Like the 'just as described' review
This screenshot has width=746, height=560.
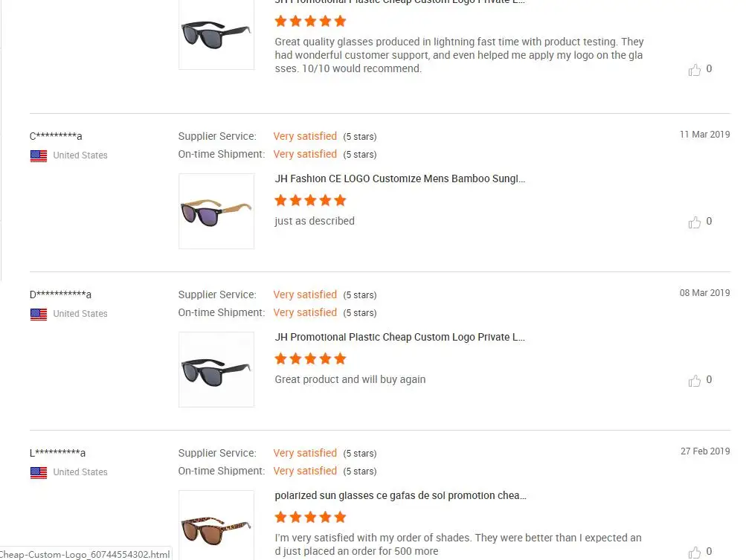tap(695, 222)
